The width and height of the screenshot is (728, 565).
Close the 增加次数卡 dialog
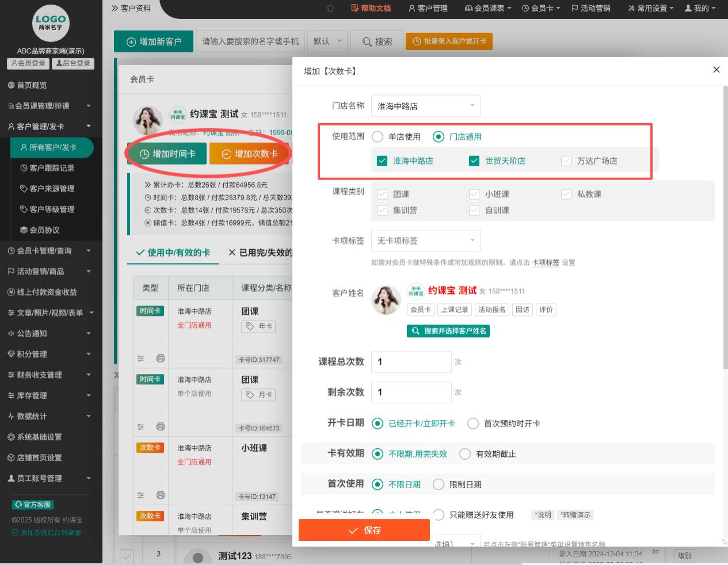(716, 70)
